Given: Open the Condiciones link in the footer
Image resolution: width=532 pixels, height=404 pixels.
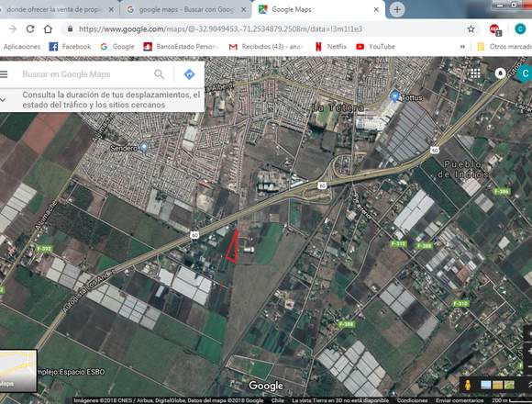Looking at the screenshot, I should (x=412, y=400).
